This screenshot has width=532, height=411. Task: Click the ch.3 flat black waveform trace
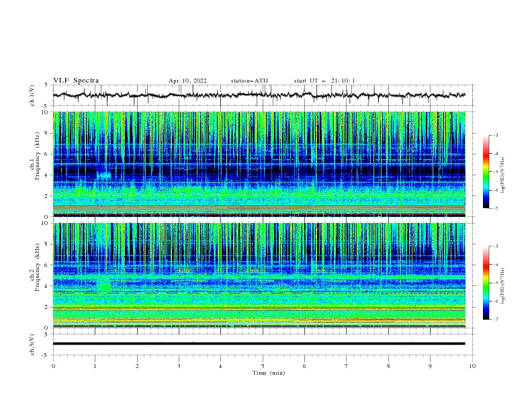click(x=259, y=344)
